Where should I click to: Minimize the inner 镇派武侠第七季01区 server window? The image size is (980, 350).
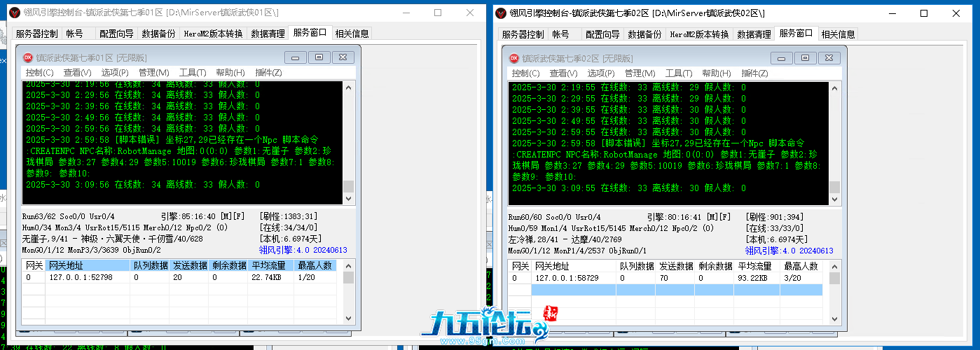pyautogui.click(x=296, y=57)
